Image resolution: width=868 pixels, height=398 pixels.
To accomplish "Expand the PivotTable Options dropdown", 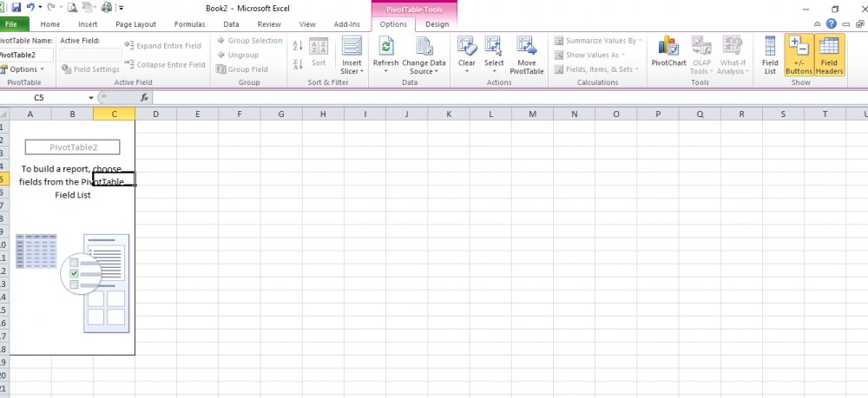I will 23,69.
